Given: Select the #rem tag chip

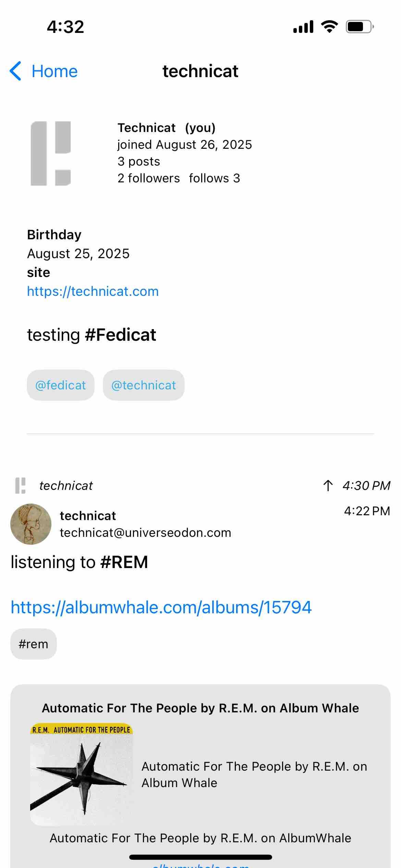Looking at the screenshot, I should point(34,644).
